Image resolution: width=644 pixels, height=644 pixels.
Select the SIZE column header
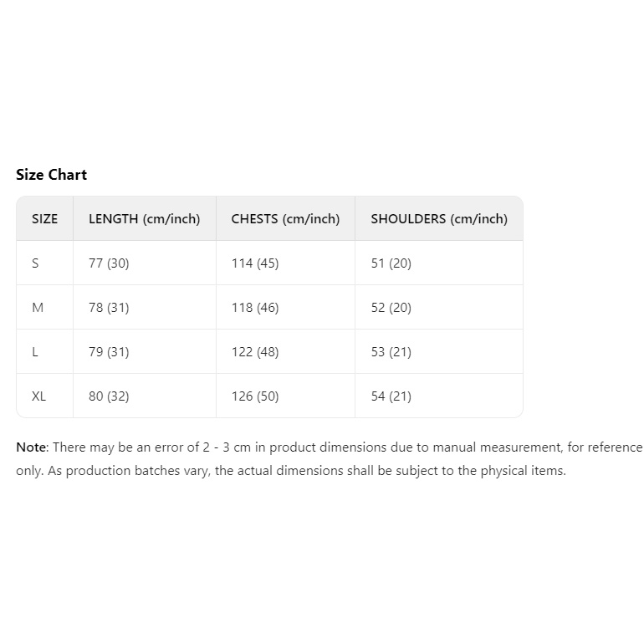tap(45, 218)
